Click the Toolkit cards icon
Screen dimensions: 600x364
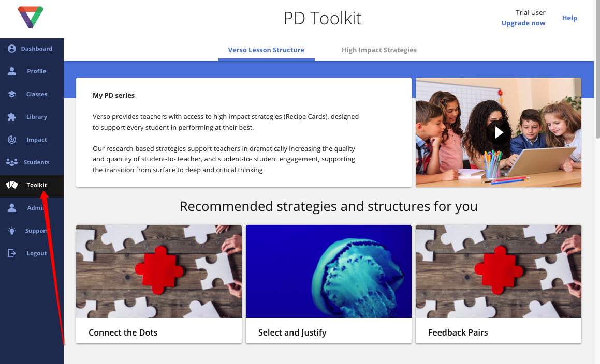[12, 185]
